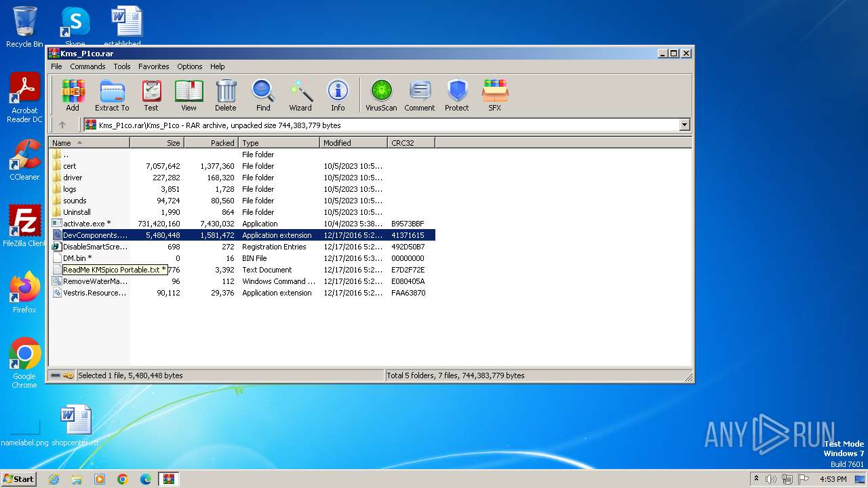Sort by CRC32 column header
868x488 pixels.
click(x=411, y=143)
